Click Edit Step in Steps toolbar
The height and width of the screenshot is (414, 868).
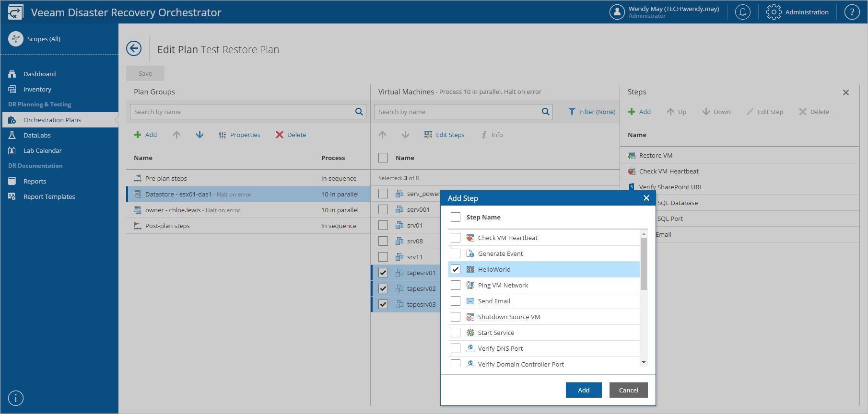click(x=764, y=112)
